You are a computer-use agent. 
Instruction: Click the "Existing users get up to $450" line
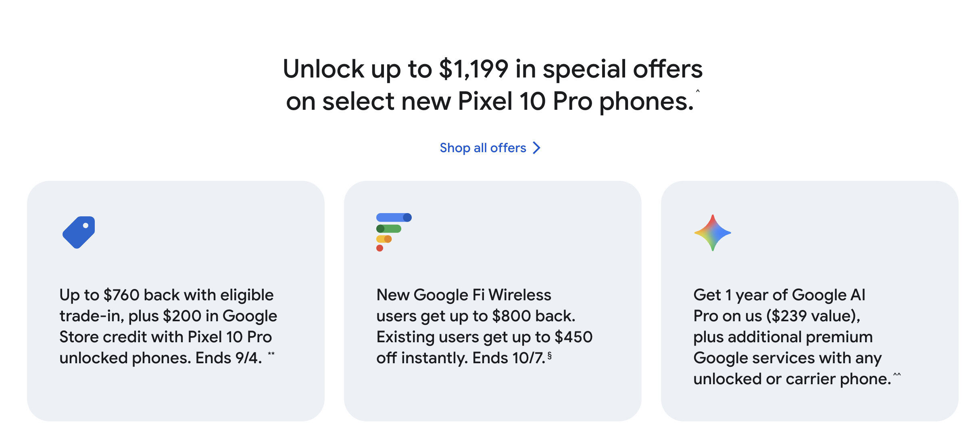click(x=484, y=337)
